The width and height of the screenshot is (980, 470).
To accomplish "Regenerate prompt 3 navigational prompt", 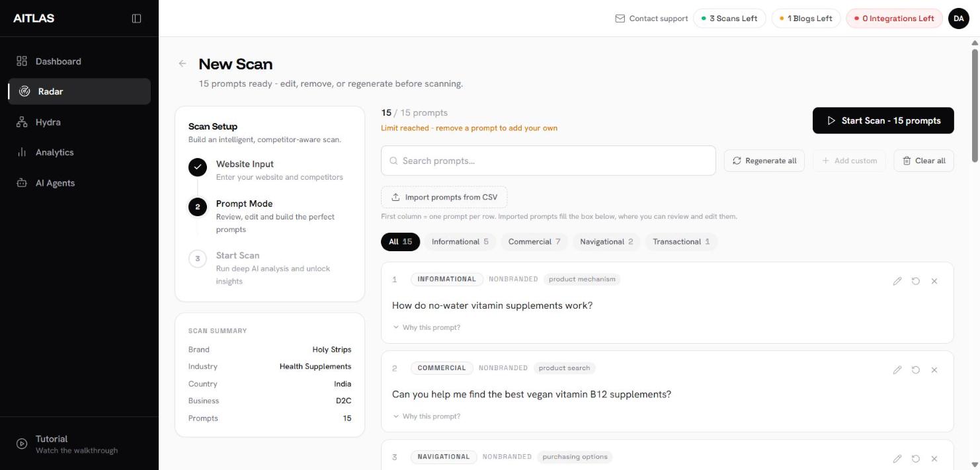I will (916, 459).
